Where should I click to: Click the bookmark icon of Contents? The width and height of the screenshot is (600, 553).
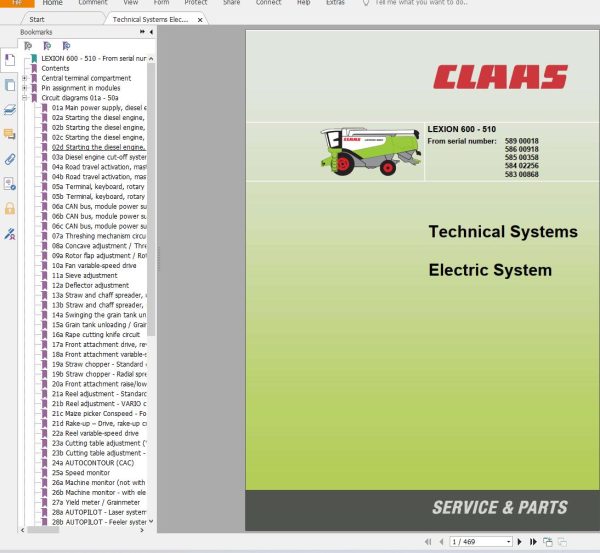pyautogui.click(x=34, y=69)
